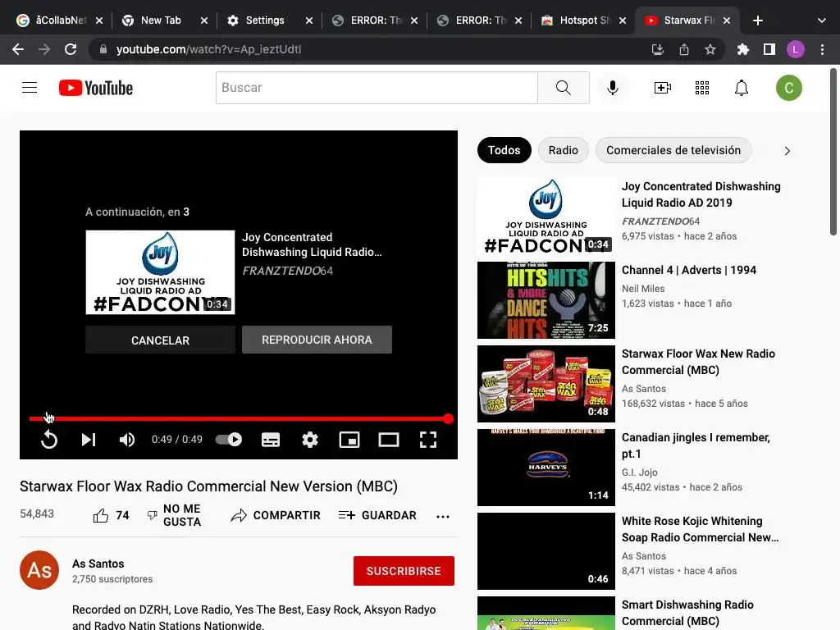This screenshot has width=840, height=630.
Task: Mute the video volume speaker
Action: tap(127, 440)
